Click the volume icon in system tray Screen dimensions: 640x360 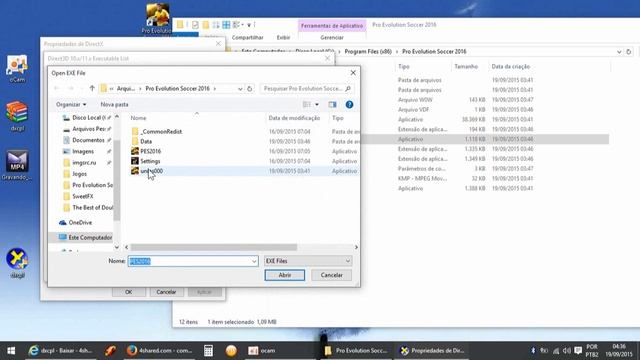tap(567, 351)
